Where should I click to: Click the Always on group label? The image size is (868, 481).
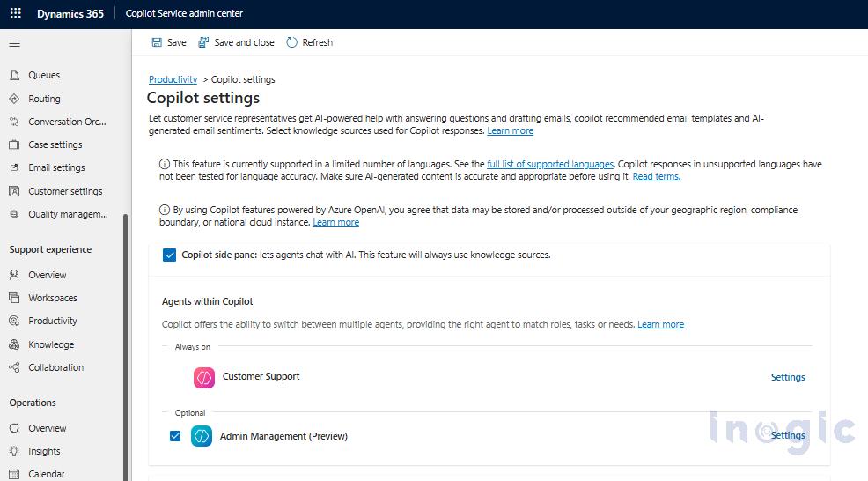point(193,347)
